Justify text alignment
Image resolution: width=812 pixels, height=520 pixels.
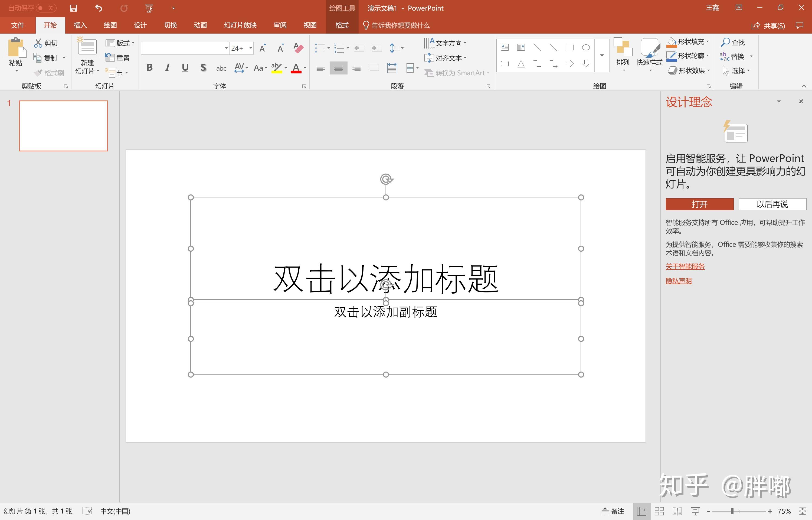tap(374, 68)
